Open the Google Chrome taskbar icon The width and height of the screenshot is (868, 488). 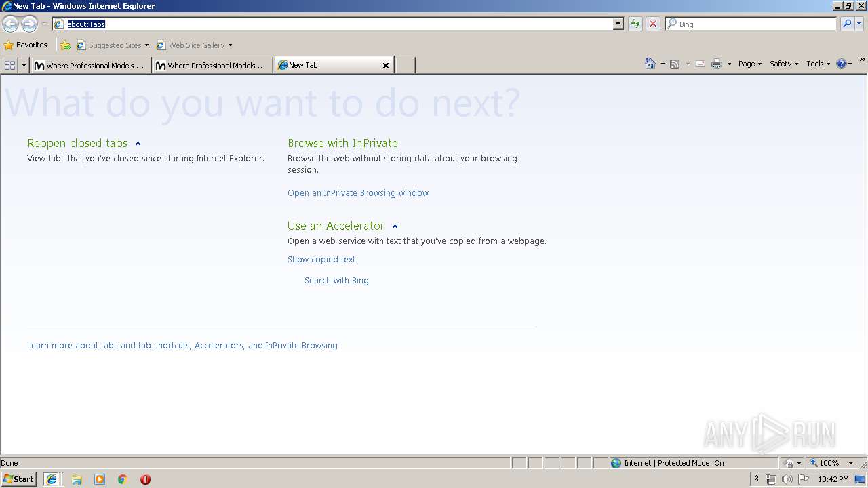tap(123, 479)
